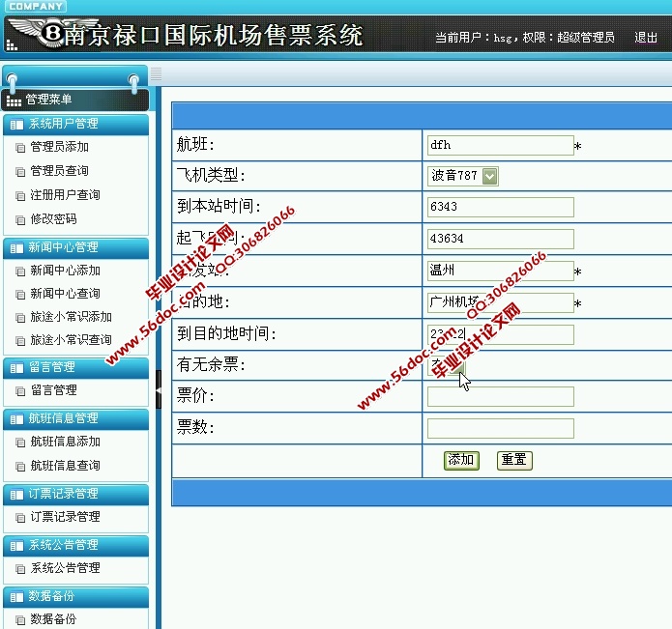672x629 pixels.
Task: Click the icon beside 修改密码
Action: tap(20, 220)
